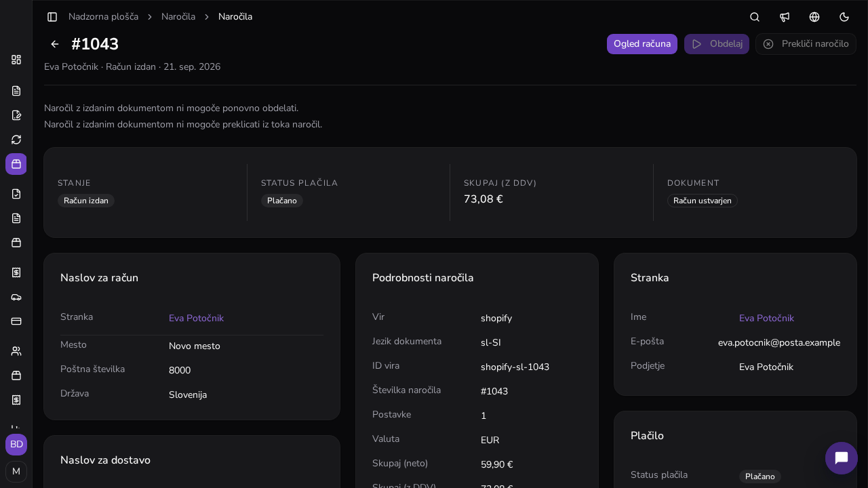The height and width of the screenshot is (488, 868).
Task: Select the currency value EUR
Action: 490,441
